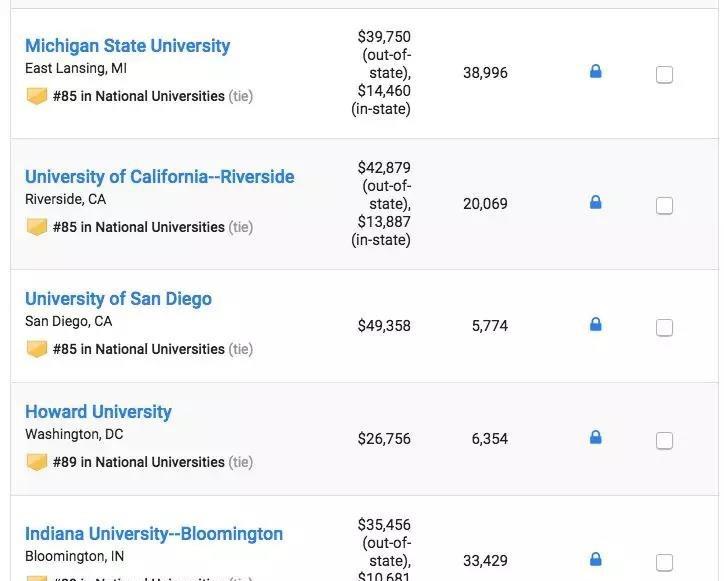Viewport: 724px width, 581px height.
Task: Click Howard University's $26,756 tuition value
Action: pyautogui.click(x=384, y=439)
